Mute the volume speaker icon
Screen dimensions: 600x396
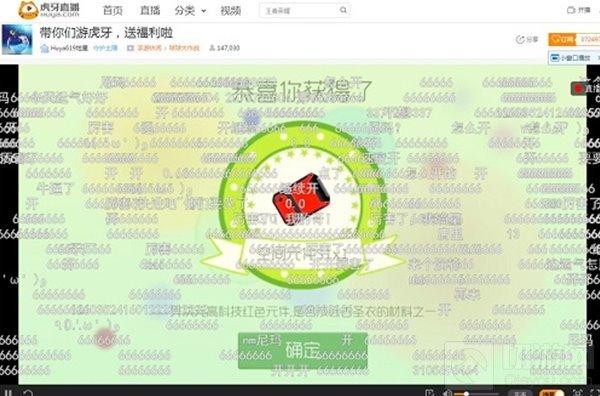point(447,393)
